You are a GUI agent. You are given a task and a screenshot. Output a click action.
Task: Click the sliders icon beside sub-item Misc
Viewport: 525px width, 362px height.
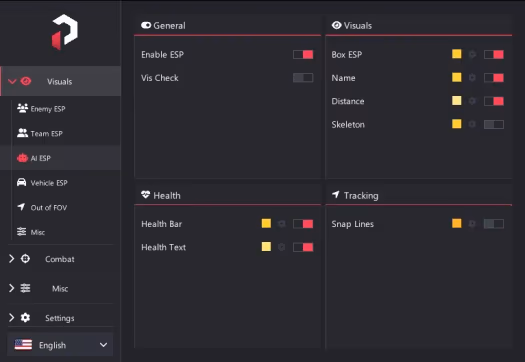coord(21,231)
